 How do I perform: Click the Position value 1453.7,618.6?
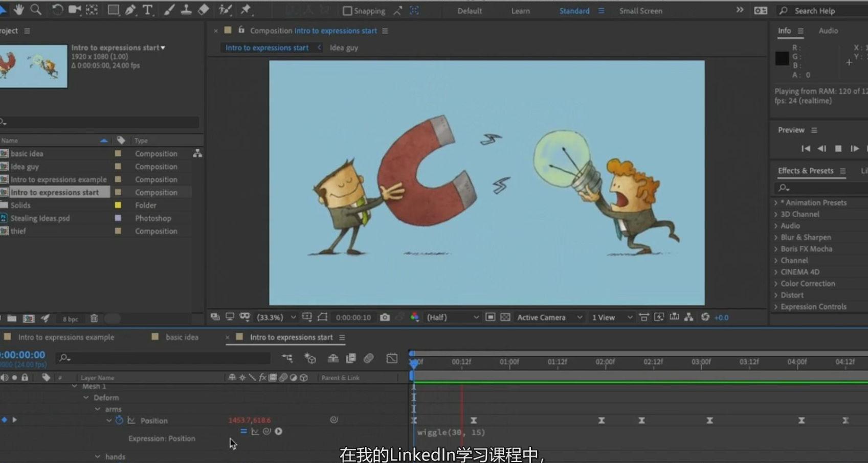point(250,420)
